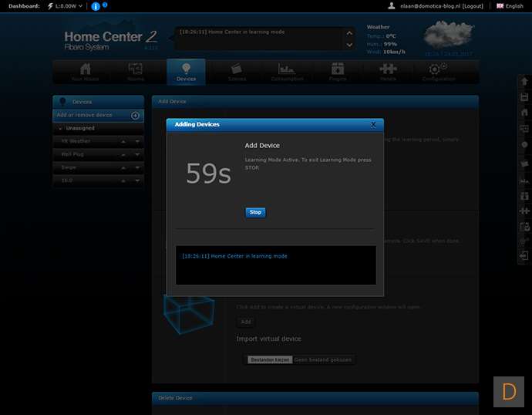The image size is (532, 415).
Task: Click house icon in right sidebar
Action: pos(524,113)
